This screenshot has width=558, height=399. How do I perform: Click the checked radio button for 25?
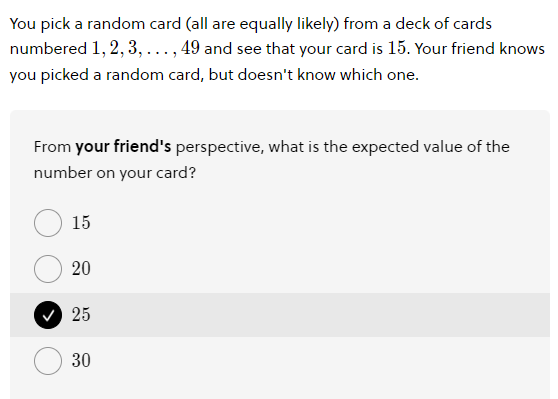point(48,315)
